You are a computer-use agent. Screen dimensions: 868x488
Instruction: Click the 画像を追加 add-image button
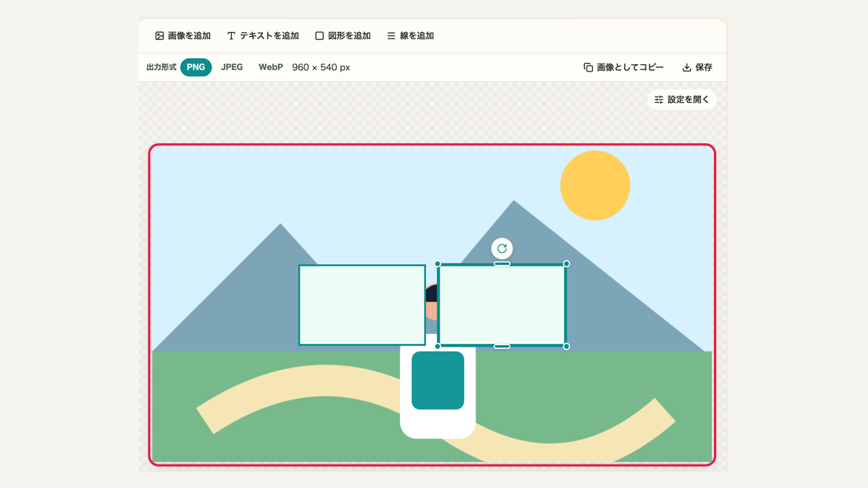point(182,36)
